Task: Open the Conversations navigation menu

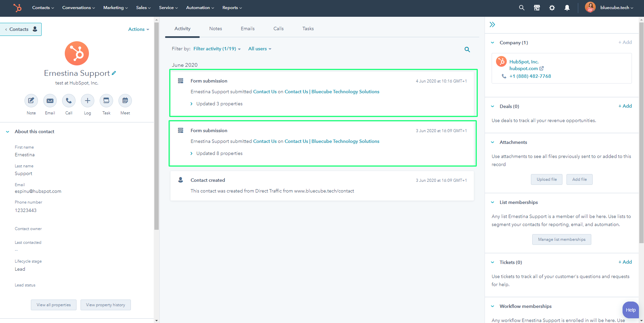Action: pos(79,8)
